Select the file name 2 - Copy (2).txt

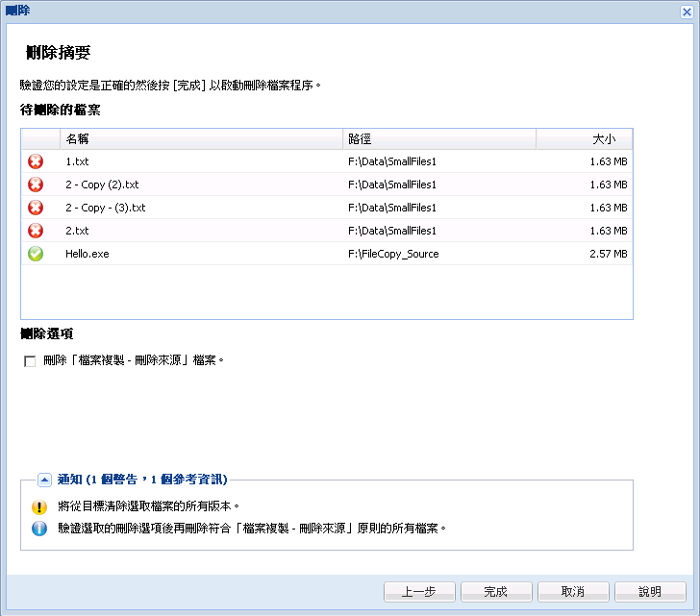[102, 185]
